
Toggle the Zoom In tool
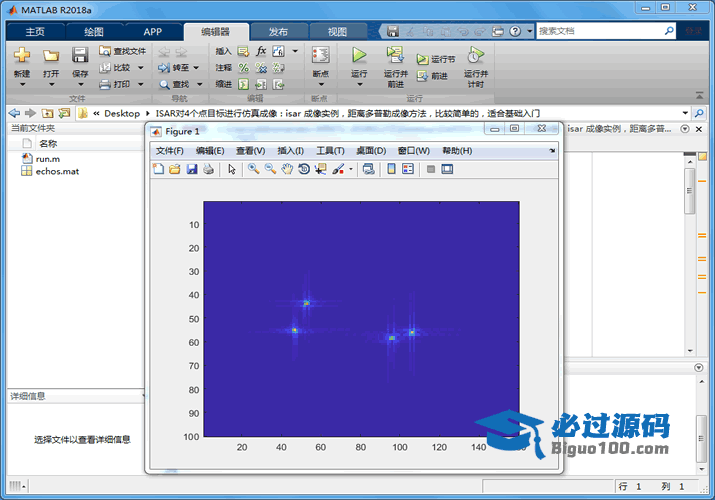point(254,169)
